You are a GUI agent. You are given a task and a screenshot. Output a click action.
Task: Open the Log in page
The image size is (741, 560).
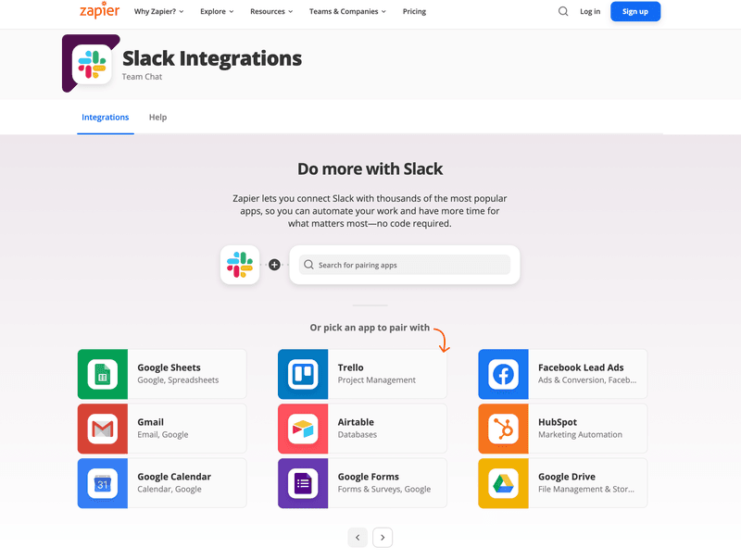pos(590,11)
